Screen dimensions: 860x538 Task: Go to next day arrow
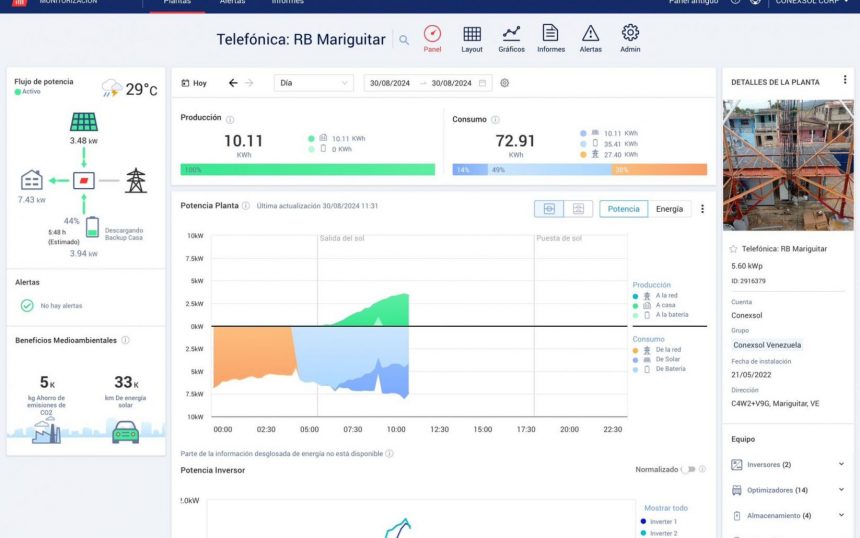click(x=249, y=83)
